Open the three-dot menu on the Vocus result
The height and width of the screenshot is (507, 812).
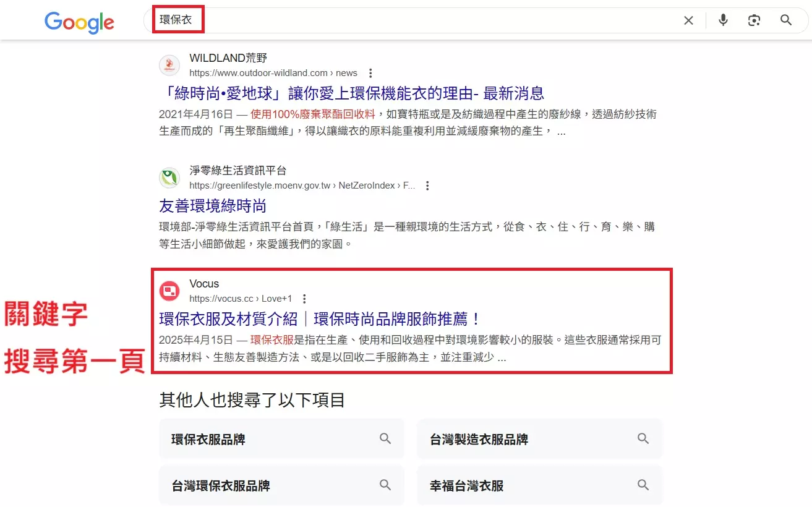[x=304, y=298]
